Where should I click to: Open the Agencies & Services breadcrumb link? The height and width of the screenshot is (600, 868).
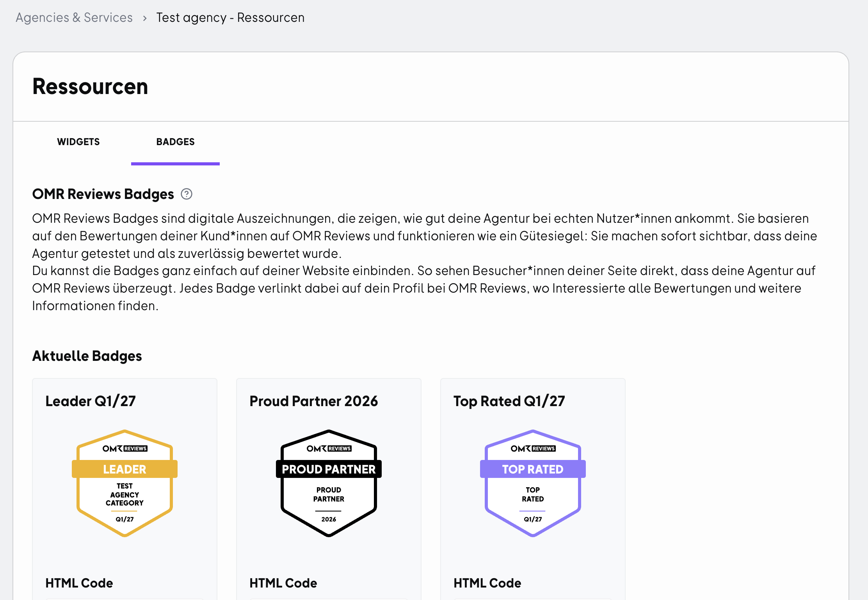[x=74, y=18]
